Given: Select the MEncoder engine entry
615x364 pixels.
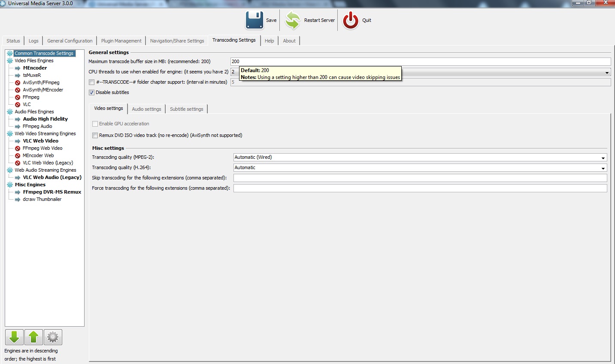Looking at the screenshot, I should coord(35,68).
